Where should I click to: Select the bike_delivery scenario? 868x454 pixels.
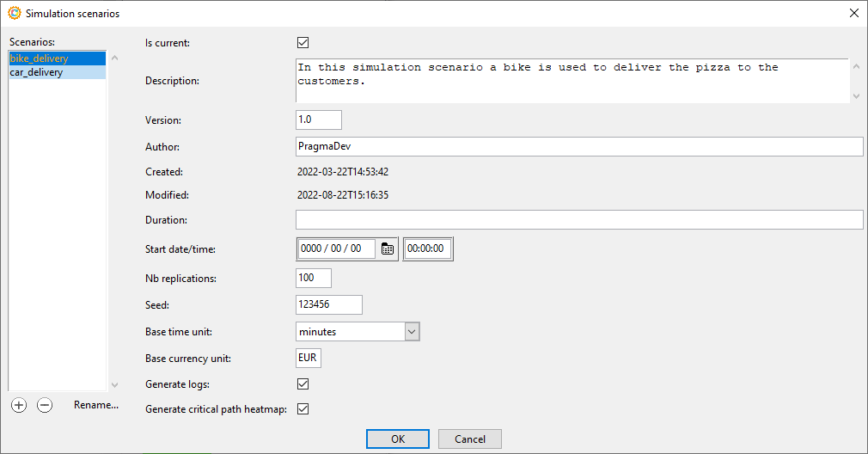(40, 58)
